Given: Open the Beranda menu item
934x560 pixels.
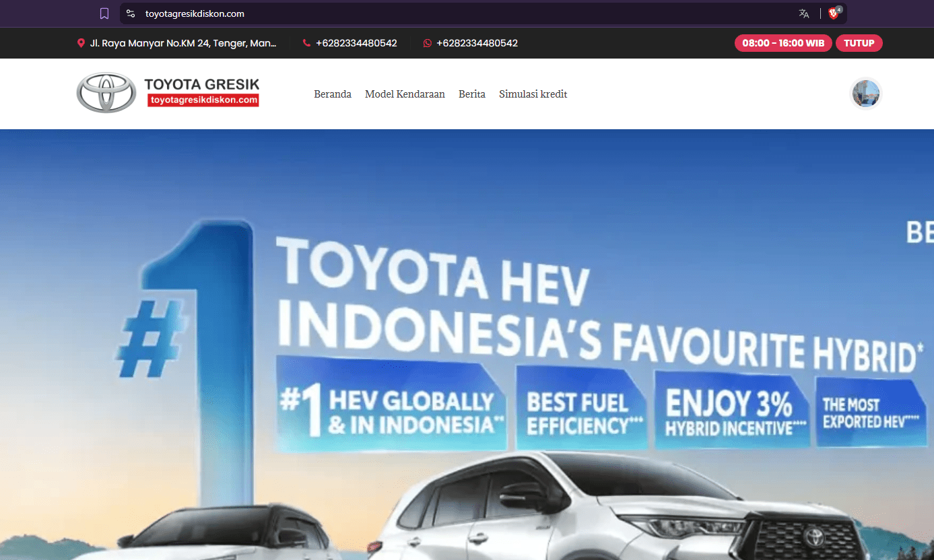Looking at the screenshot, I should [333, 94].
